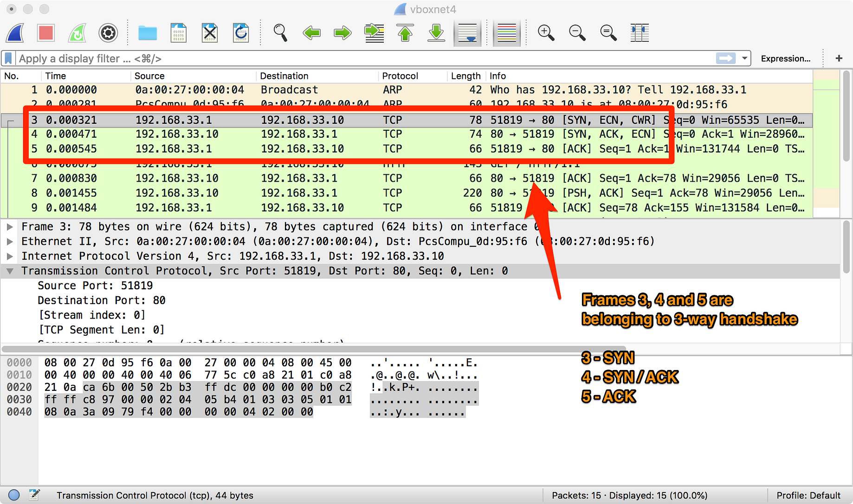
Task: Expand the Frame 3 detail tree
Action: [9, 227]
